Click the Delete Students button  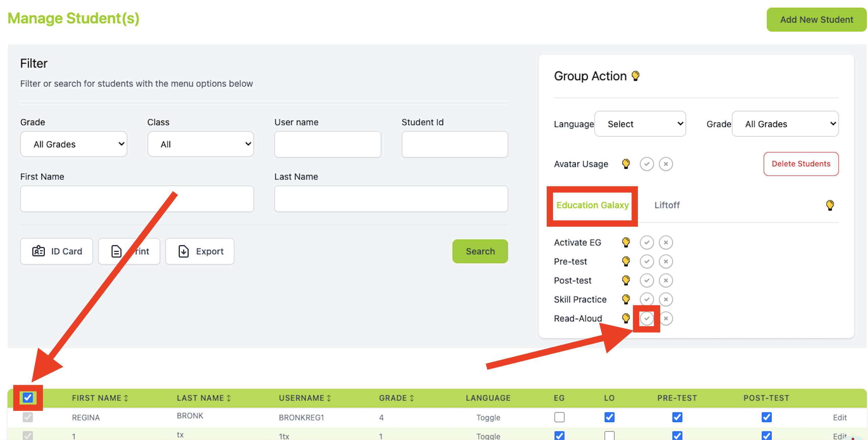(801, 164)
